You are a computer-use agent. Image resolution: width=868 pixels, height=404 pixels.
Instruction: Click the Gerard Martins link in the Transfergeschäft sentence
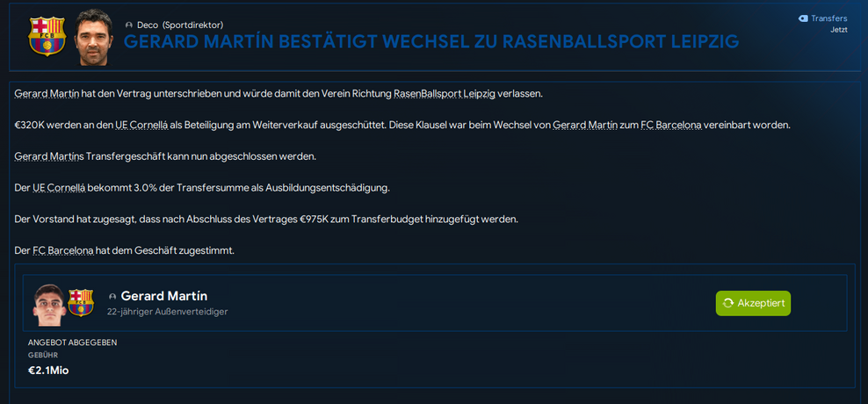coord(52,156)
